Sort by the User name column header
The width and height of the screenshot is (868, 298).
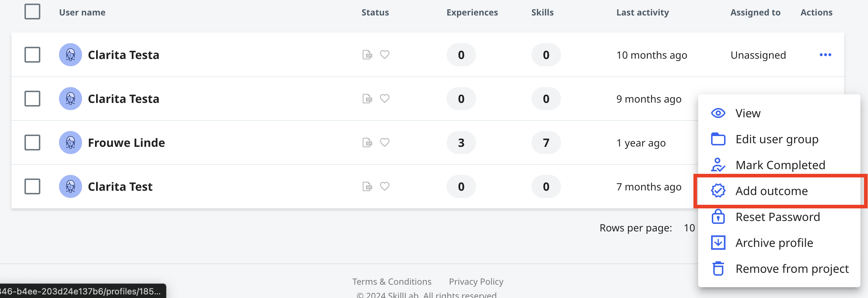point(82,12)
